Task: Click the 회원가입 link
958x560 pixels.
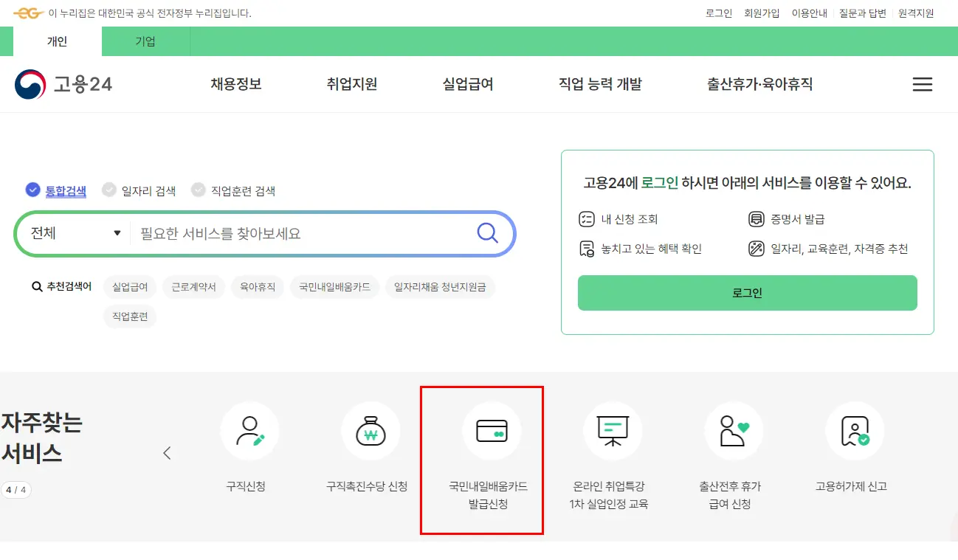Action: click(x=761, y=13)
